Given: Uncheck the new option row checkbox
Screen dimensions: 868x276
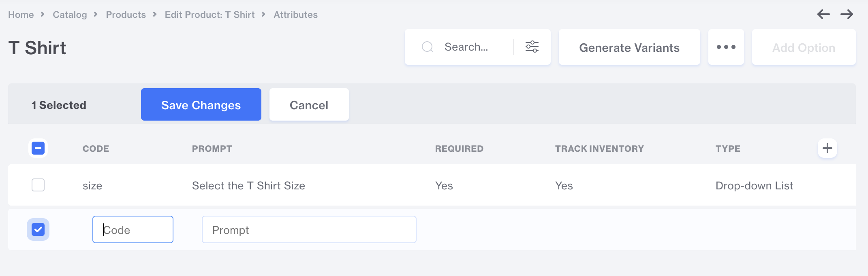Looking at the screenshot, I should (x=38, y=229).
